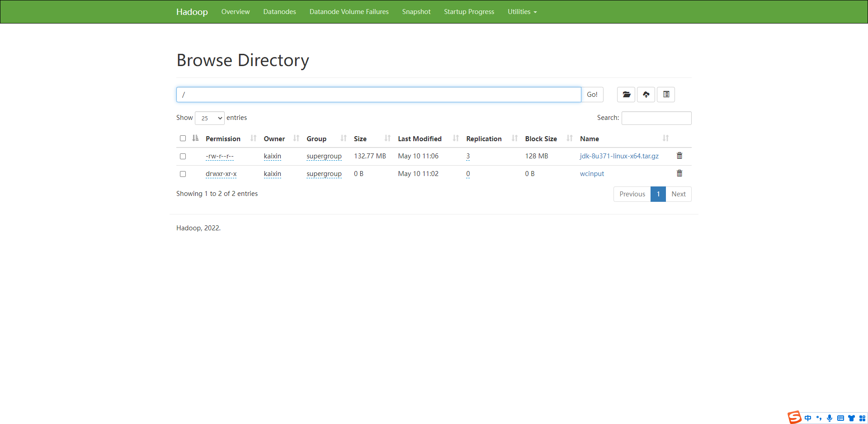Check the jdk-8u371-linux-x64.tar.gz row checkbox
868x424 pixels.
point(183,156)
